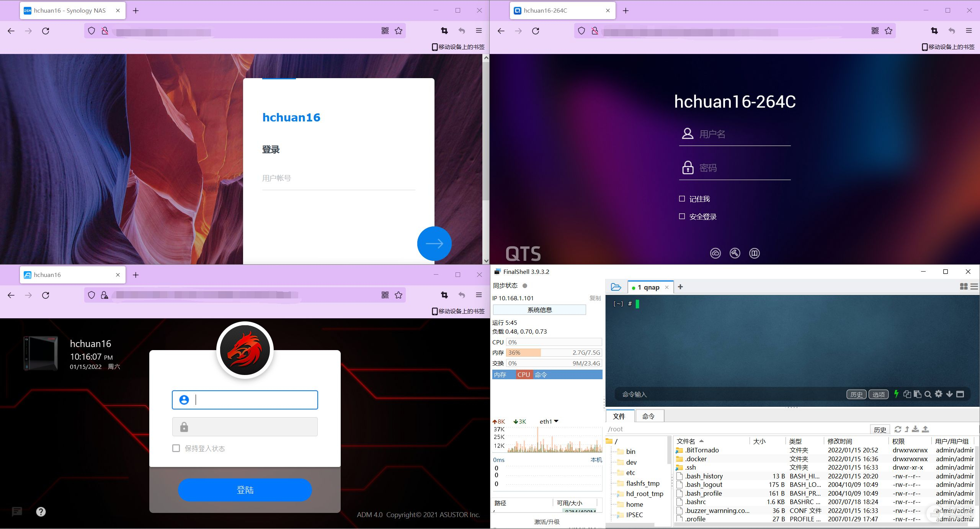The height and width of the screenshot is (529, 980).
Task: Click the green lightning quick-command icon
Action: pos(896,394)
